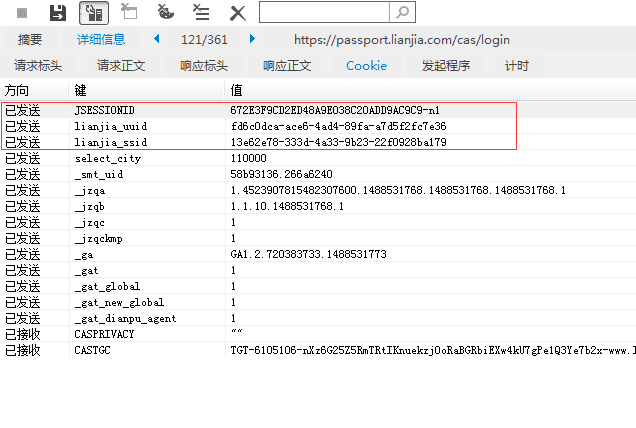The image size is (636, 428).
Task: Select the lianjia_uuid cookie key
Action: (x=111, y=127)
